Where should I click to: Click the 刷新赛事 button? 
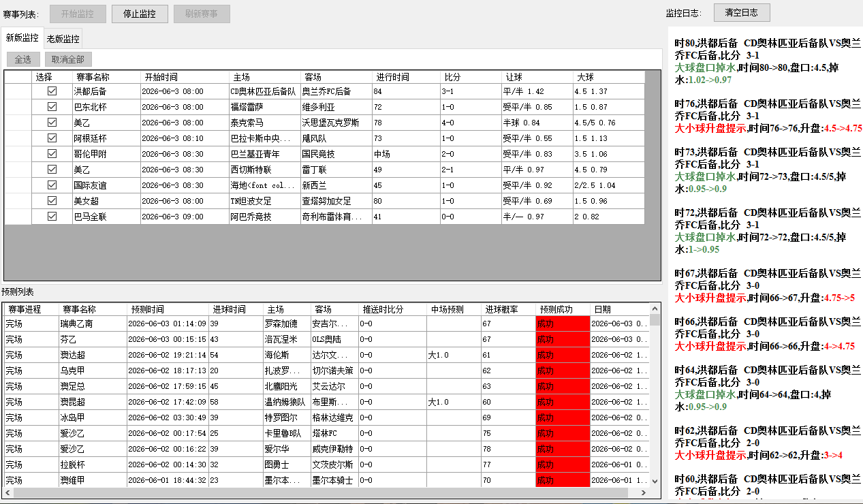pos(202,14)
